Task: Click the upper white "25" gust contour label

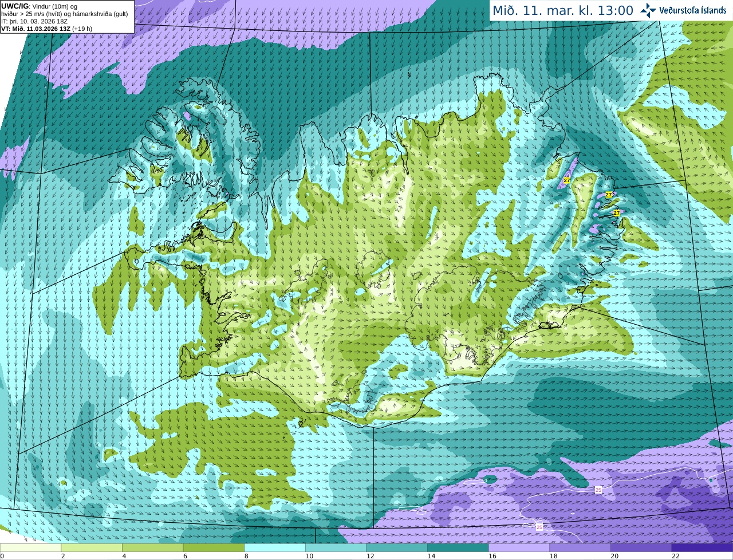Action: [x=598, y=490]
